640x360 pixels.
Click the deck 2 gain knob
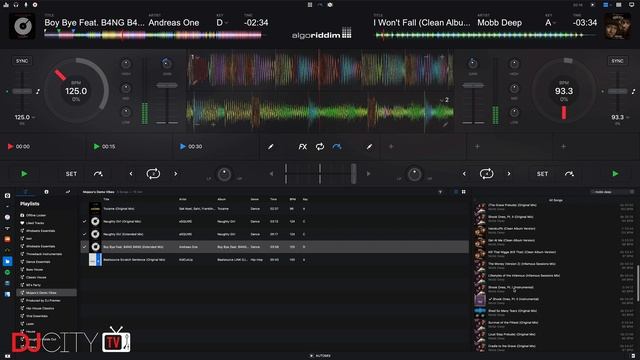(x=473, y=63)
